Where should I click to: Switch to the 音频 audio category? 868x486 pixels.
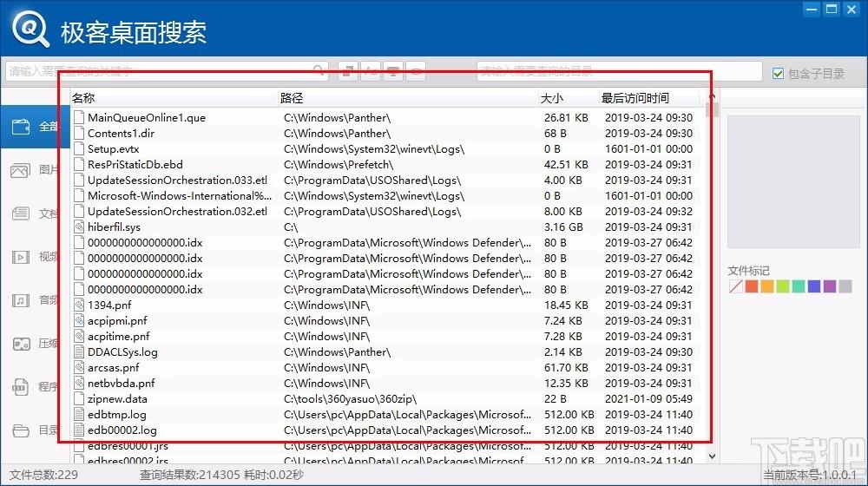pyautogui.click(x=35, y=300)
